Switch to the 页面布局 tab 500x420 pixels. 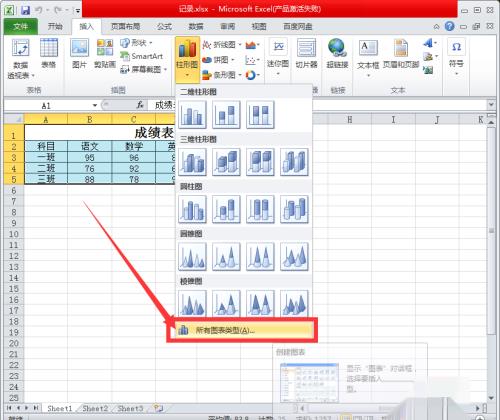126,26
